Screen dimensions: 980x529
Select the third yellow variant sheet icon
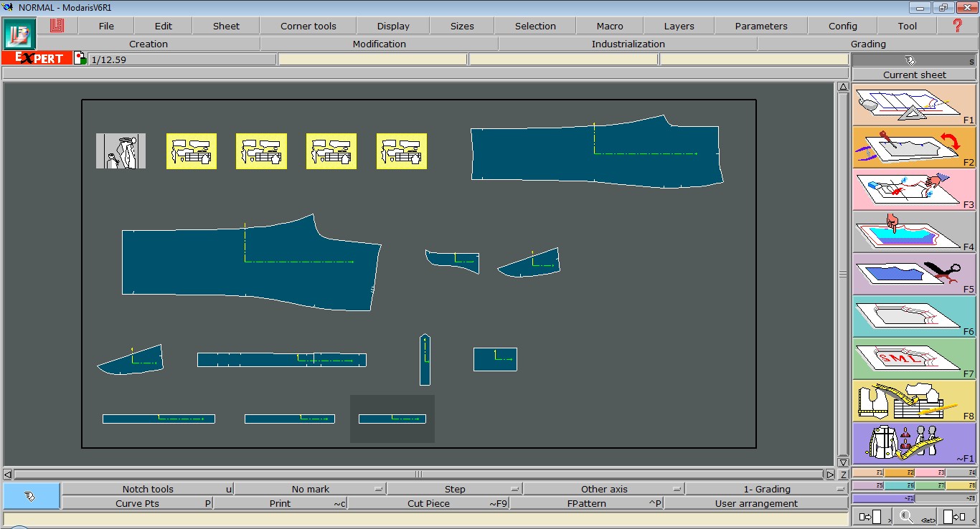pos(331,151)
